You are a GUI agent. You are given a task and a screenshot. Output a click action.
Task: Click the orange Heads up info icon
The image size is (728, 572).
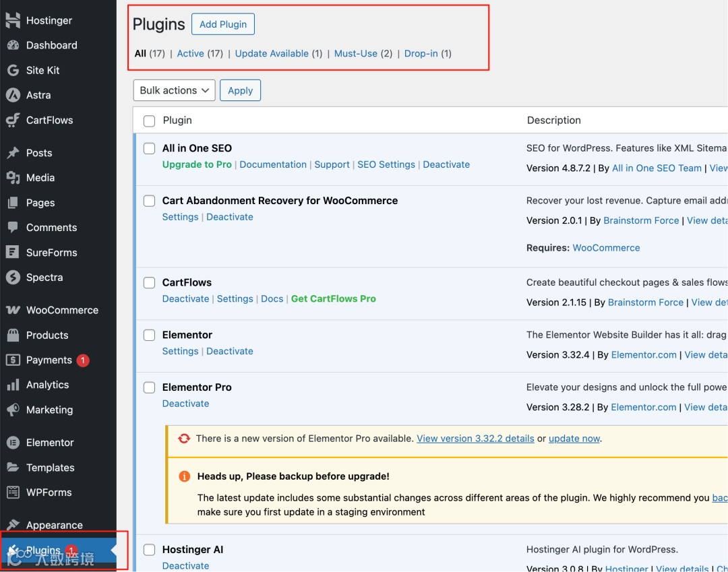(184, 476)
